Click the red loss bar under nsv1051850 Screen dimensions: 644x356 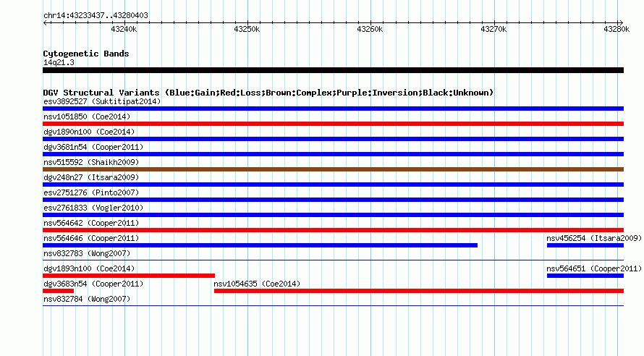tap(333, 124)
